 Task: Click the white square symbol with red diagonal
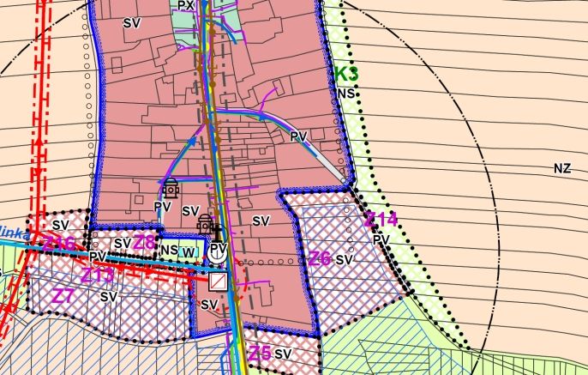coord(218,281)
